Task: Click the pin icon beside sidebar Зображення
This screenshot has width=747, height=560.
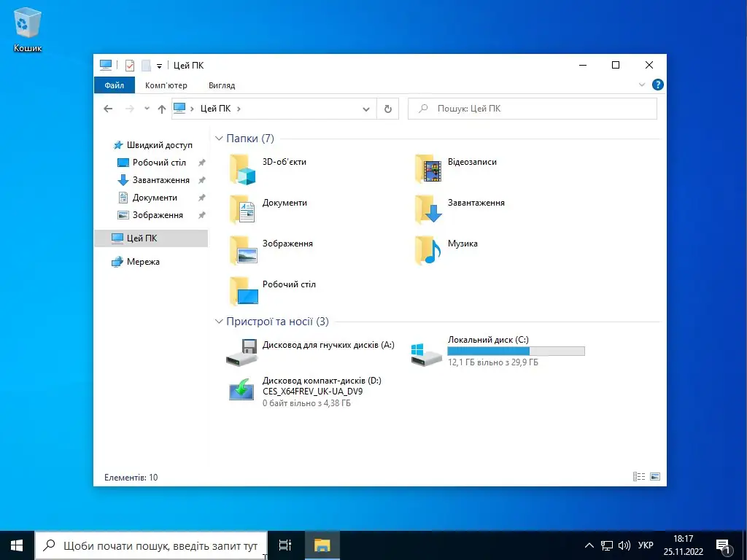Action: coord(201,215)
